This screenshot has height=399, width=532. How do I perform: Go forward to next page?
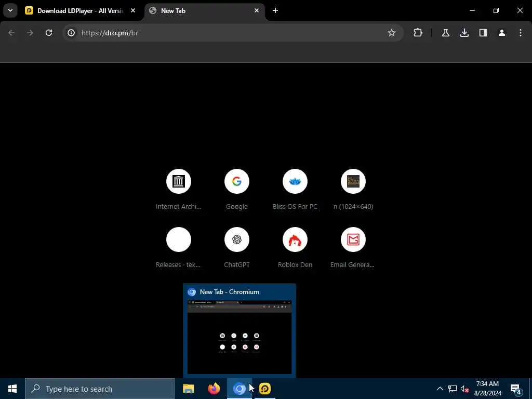[30, 33]
